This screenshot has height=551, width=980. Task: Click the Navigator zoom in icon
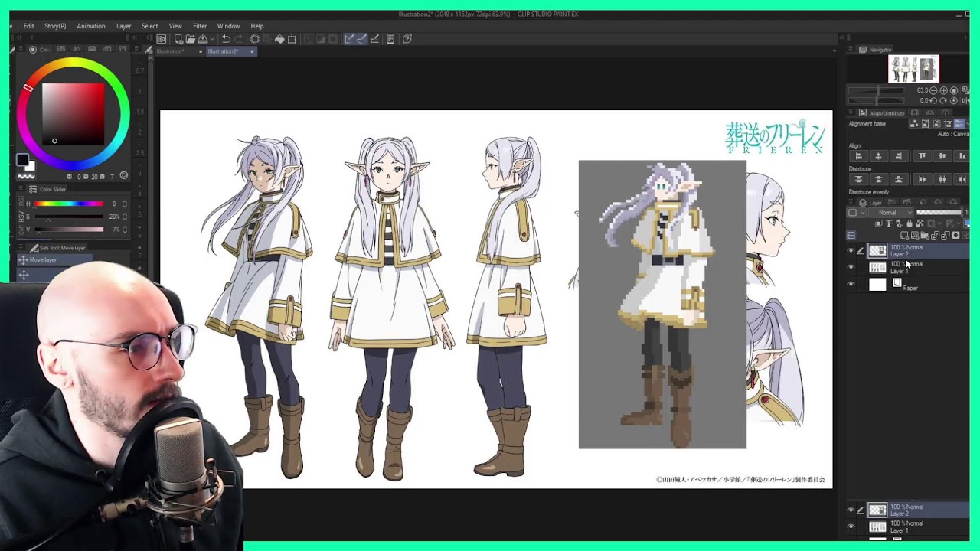click(943, 90)
